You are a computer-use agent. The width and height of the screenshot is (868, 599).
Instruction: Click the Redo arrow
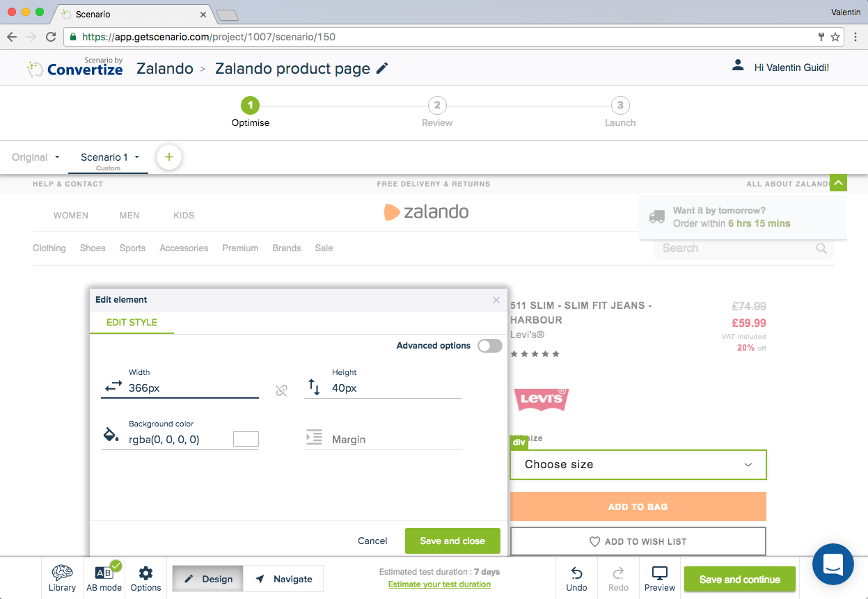tap(618, 578)
